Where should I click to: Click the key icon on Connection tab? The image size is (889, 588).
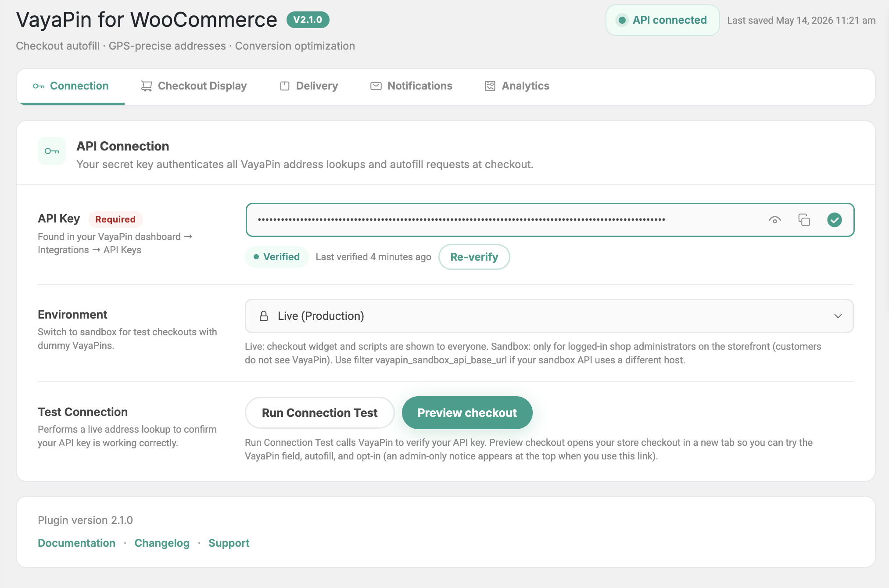click(x=39, y=86)
